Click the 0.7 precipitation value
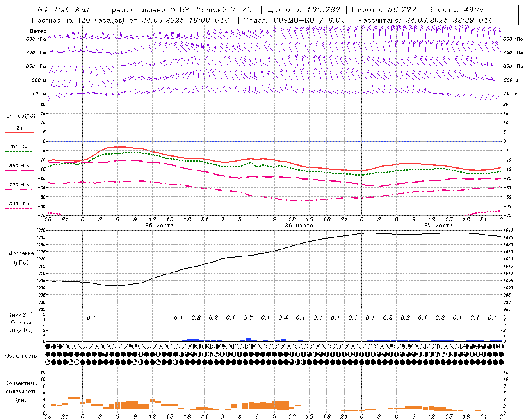 (x=248, y=317)
